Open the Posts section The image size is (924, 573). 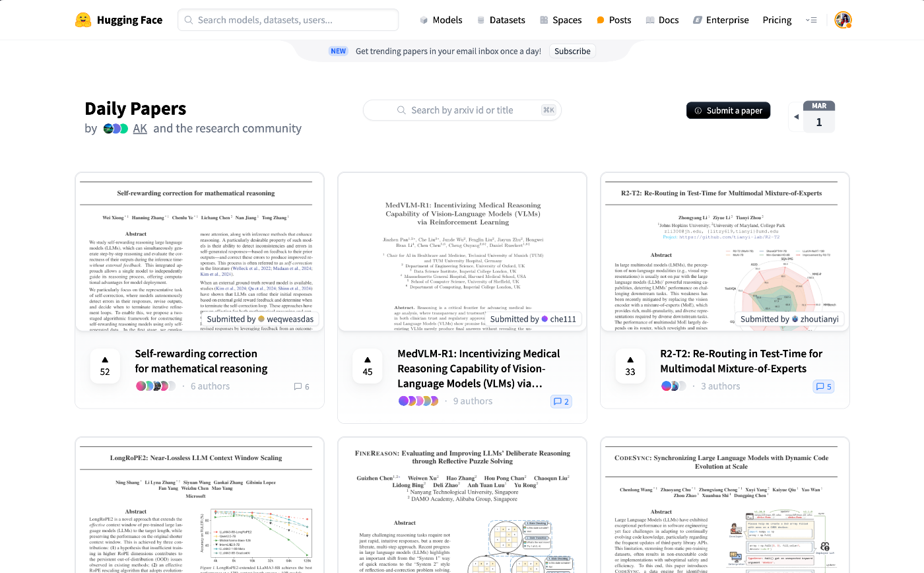(614, 20)
